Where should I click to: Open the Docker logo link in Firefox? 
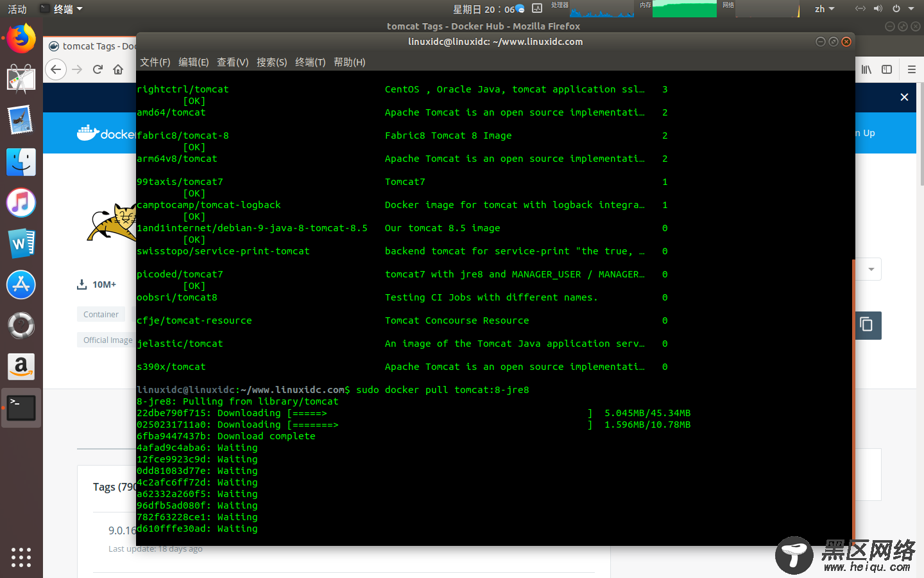[106, 133]
